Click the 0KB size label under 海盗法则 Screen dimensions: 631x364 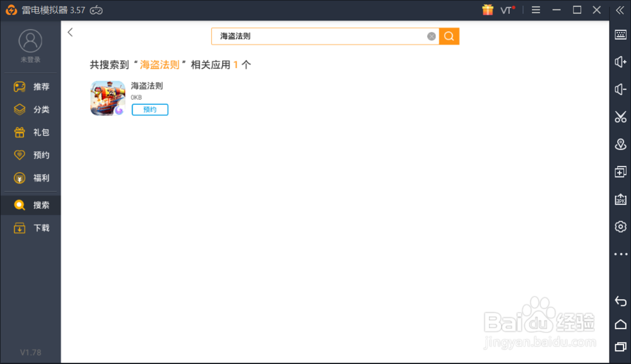tap(136, 97)
